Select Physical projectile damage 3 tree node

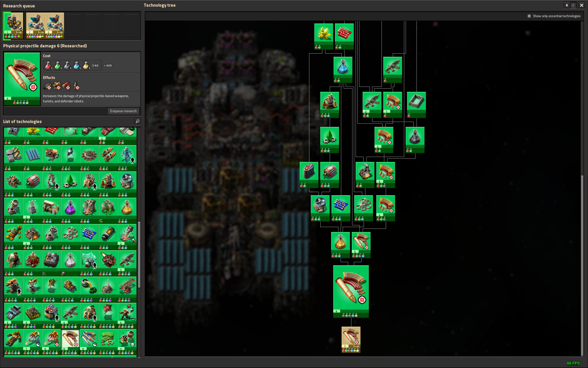pyautogui.click(x=386, y=175)
